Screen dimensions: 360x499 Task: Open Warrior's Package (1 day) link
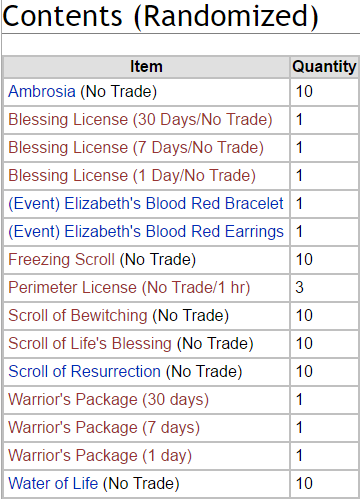click(100, 456)
